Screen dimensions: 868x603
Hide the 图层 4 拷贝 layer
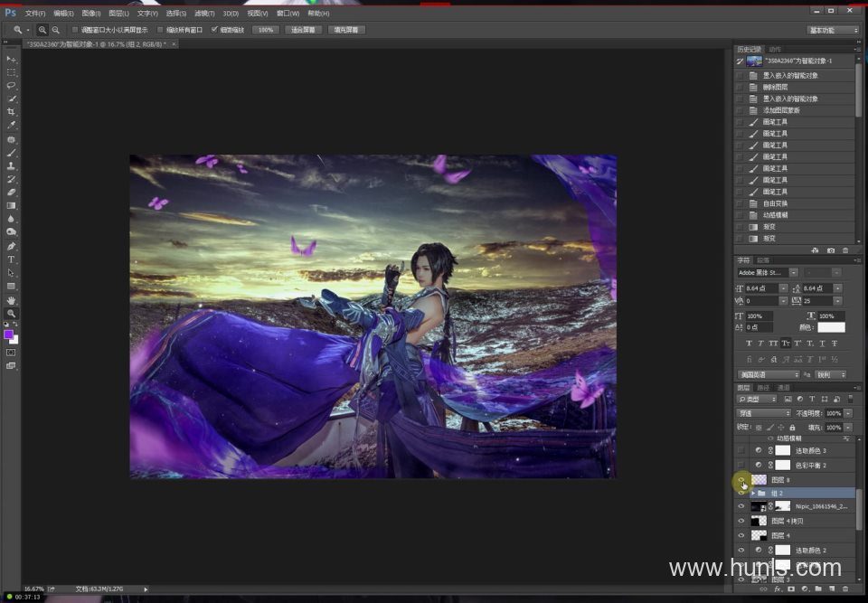pos(741,521)
